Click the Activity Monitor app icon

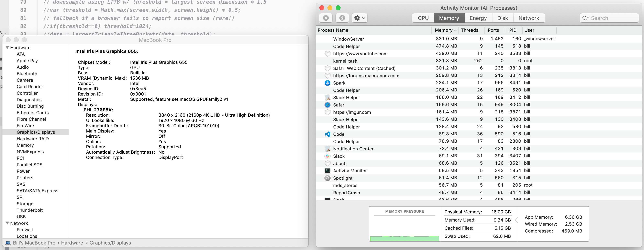(327, 171)
